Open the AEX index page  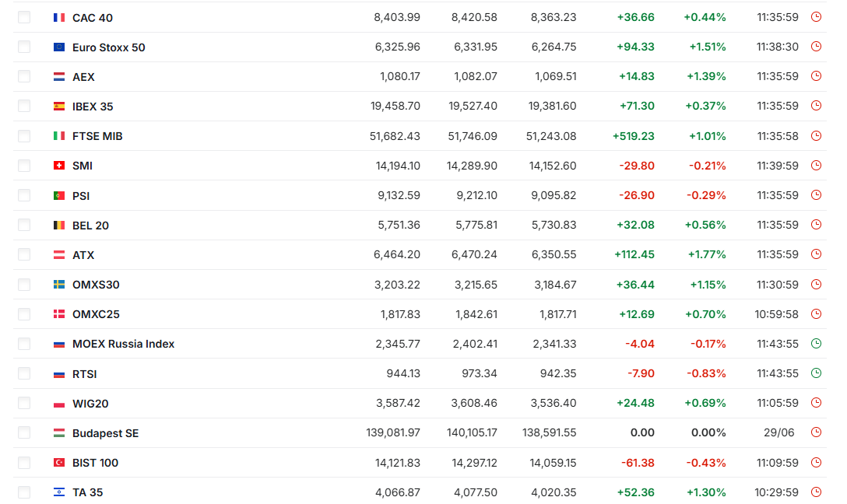84,77
